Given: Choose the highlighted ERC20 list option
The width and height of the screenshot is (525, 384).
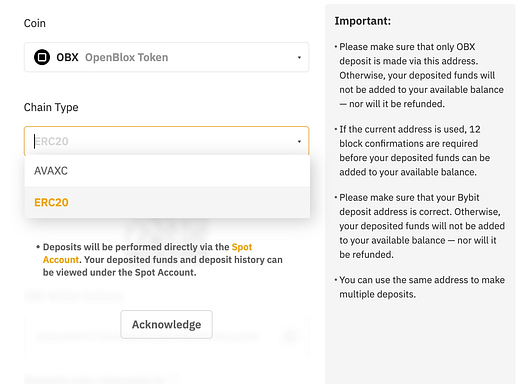Looking at the screenshot, I should pos(167,202).
